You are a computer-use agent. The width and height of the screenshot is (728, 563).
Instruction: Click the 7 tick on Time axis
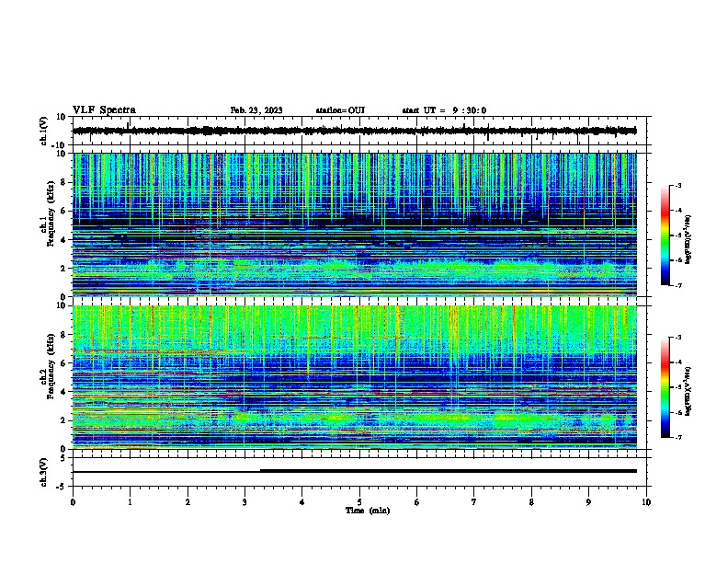click(474, 502)
